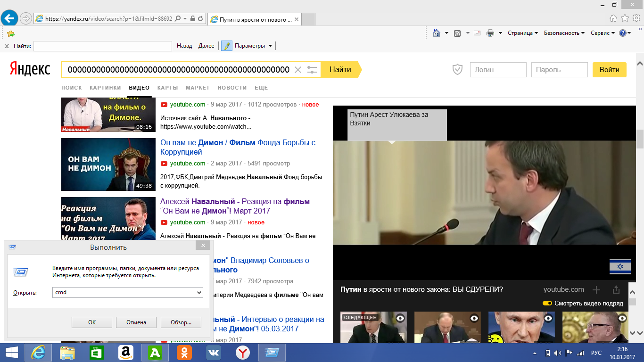The image size is (644, 362).
Task: Click 'Назад' in find bar
Action: pyautogui.click(x=184, y=46)
